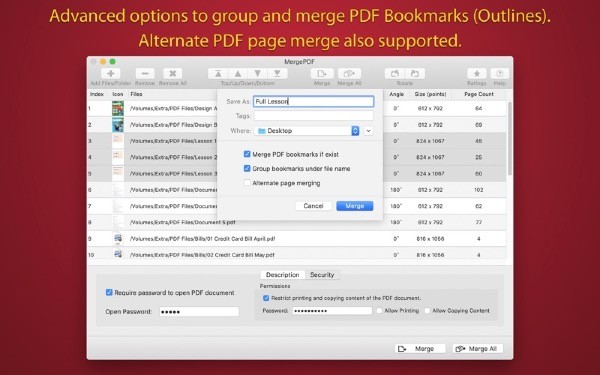This screenshot has width=600, height=375.
Task: Move selected file down one
Action: click(x=258, y=73)
